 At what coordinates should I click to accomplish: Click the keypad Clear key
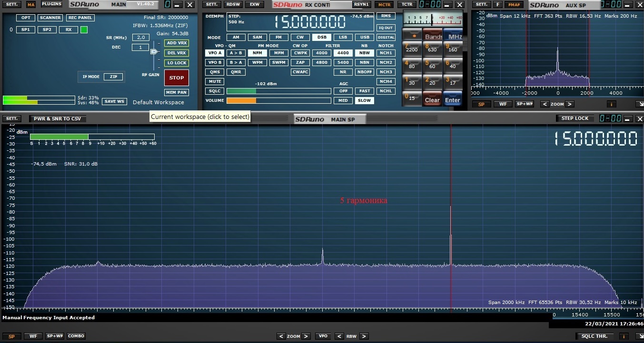point(432,98)
